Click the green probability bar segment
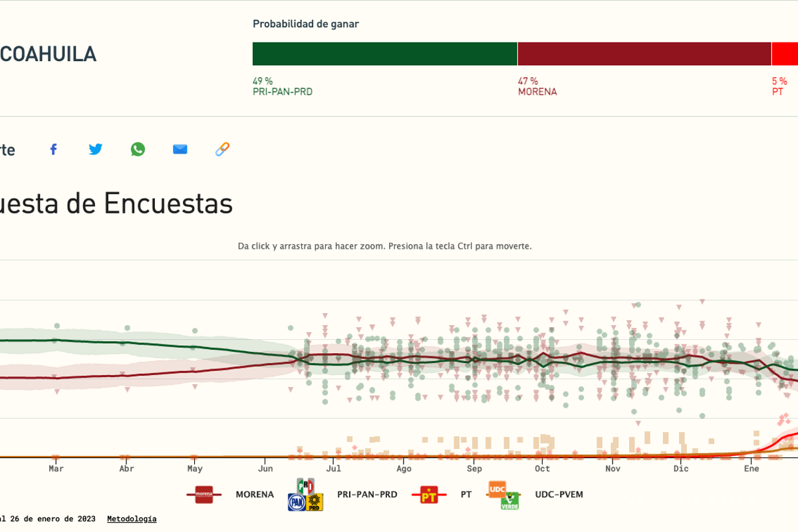Viewport: 798px width, 532px height. 384,53
